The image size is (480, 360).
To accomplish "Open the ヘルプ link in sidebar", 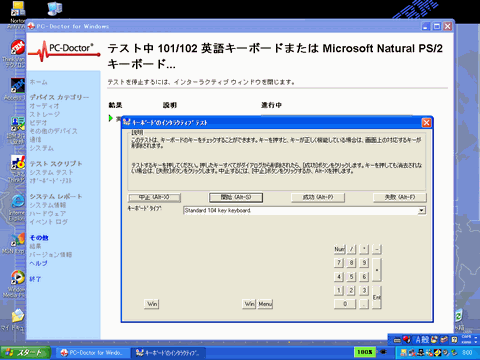I will tap(38, 263).
